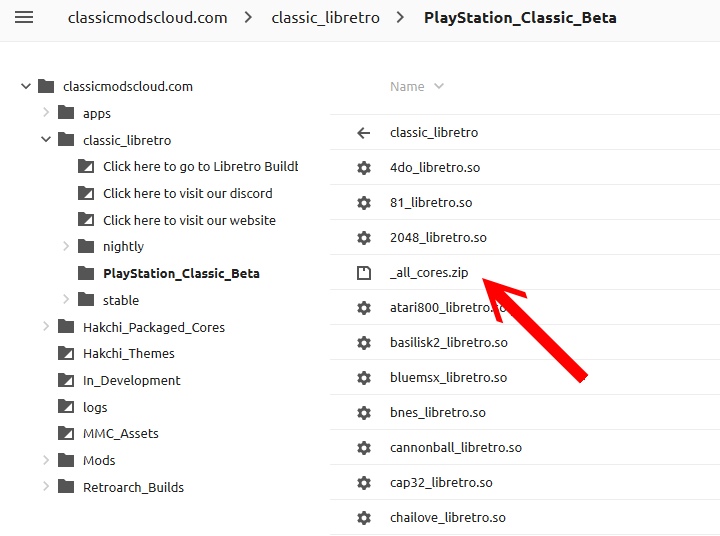Click file icon for _all_cores.zip
The height and width of the screenshot is (536, 720).
coord(364,273)
